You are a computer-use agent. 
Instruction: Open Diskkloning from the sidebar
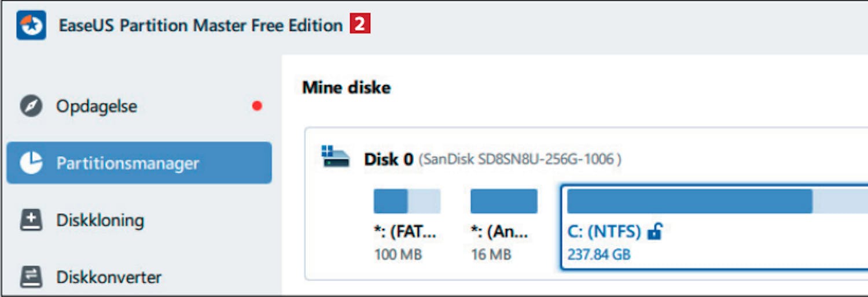click(x=100, y=221)
